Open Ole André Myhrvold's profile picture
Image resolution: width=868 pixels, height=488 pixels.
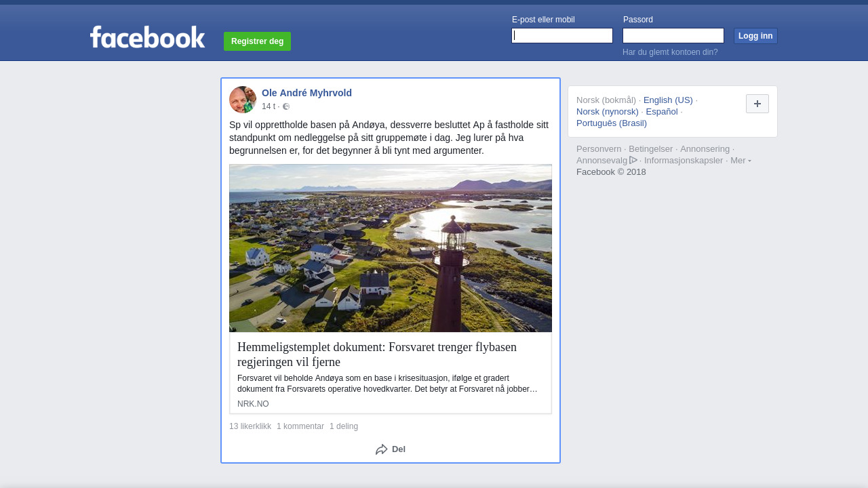pyautogui.click(x=243, y=100)
